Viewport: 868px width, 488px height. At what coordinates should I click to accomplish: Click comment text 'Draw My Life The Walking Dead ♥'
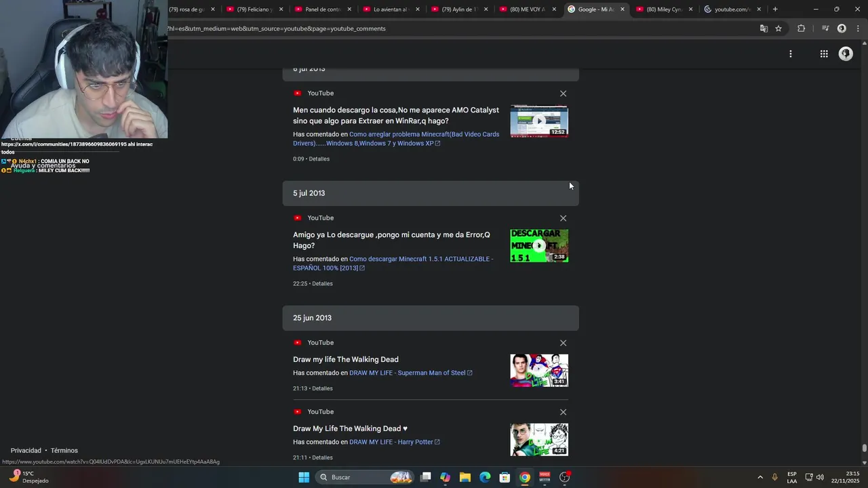(x=350, y=429)
